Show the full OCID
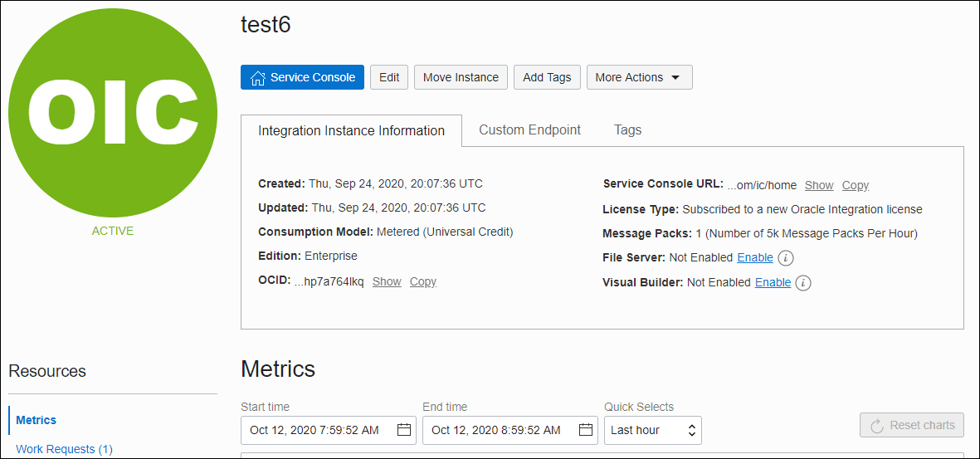The height and width of the screenshot is (459, 980). pos(387,281)
